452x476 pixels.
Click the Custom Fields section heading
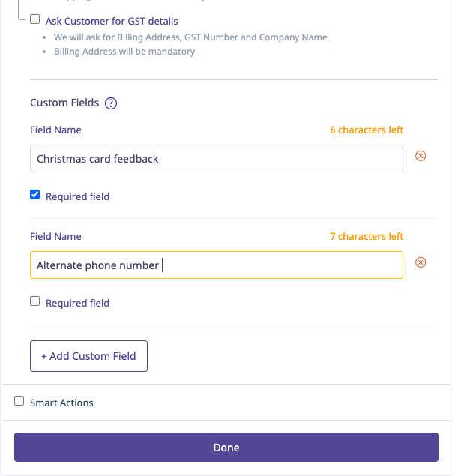point(64,103)
